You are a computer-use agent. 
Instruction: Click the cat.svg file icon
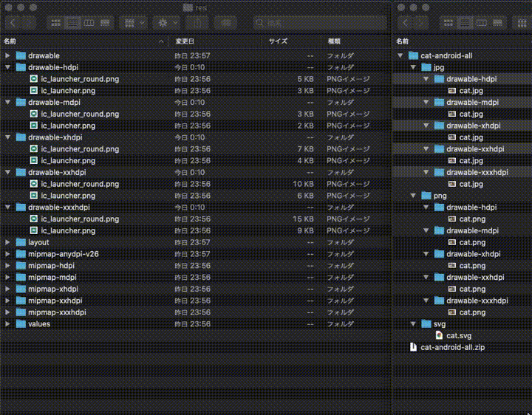[x=439, y=336]
